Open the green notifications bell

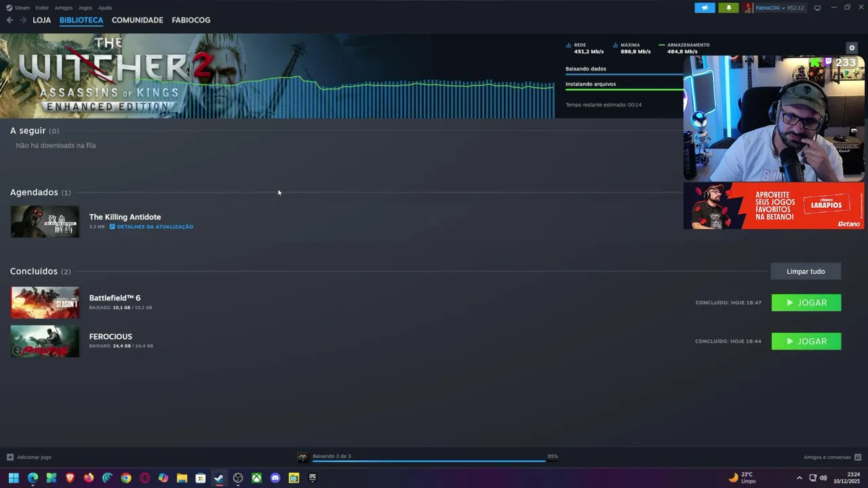[728, 7]
